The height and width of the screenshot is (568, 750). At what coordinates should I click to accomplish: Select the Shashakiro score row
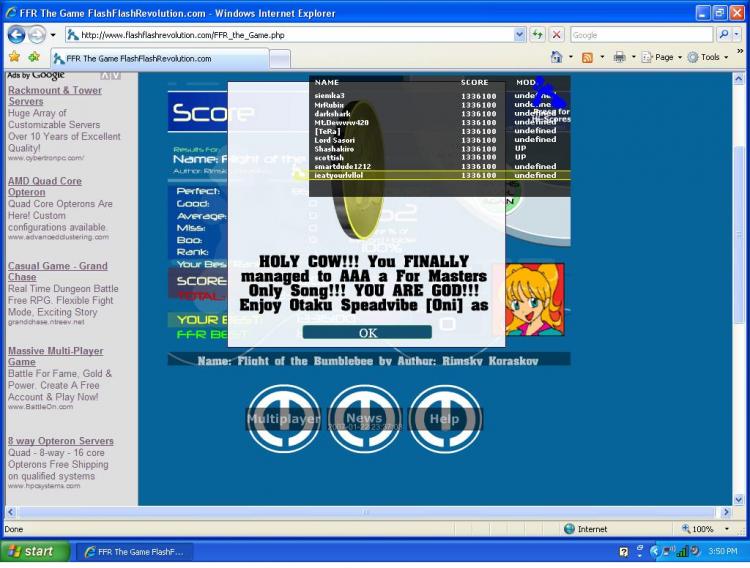[x=440, y=149]
